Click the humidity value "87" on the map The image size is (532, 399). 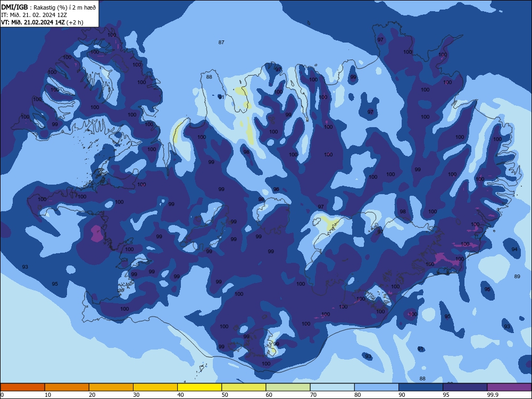tap(221, 43)
